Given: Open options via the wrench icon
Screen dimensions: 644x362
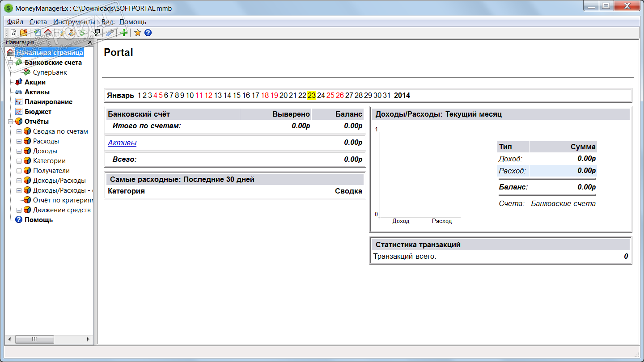Looking at the screenshot, I should coord(110,33).
